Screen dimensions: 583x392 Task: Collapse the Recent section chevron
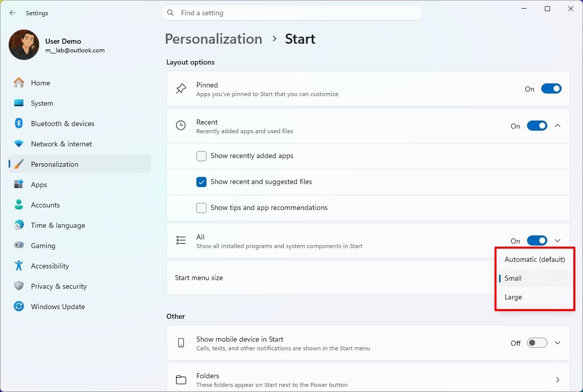(558, 126)
